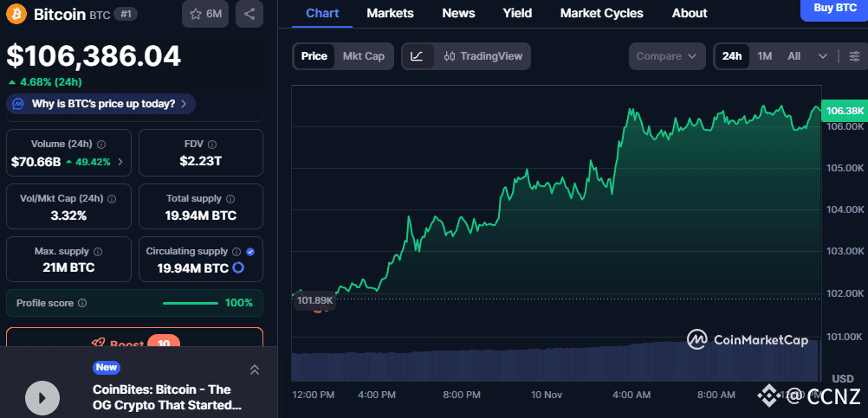Open chart settings sliders icon
Viewport: 868px width, 418px height.
[x=854, y=56]
